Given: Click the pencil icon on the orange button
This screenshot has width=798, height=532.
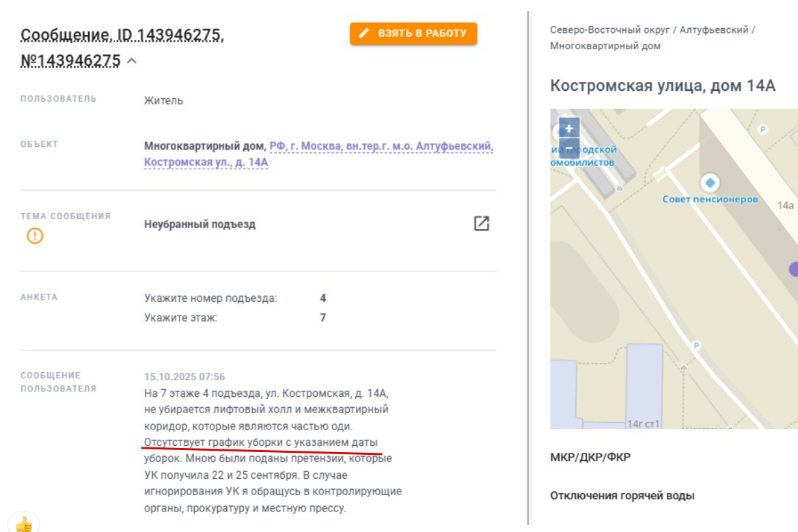Looking at the screenshot, I should [x=365, y=33].
